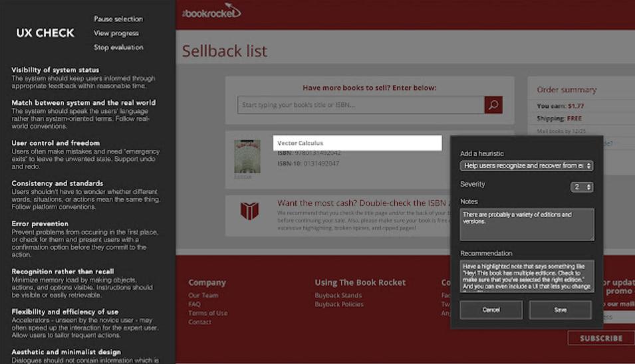This screenshot has height=364, width=635.
Task: Click the bookrocket logo
Action: coord(211,11)
